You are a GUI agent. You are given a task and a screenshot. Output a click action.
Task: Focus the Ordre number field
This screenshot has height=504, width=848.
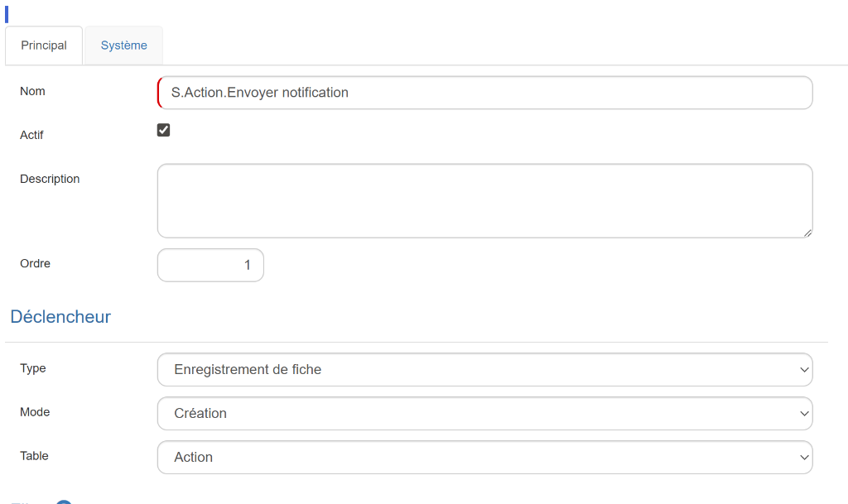[210, 266]
